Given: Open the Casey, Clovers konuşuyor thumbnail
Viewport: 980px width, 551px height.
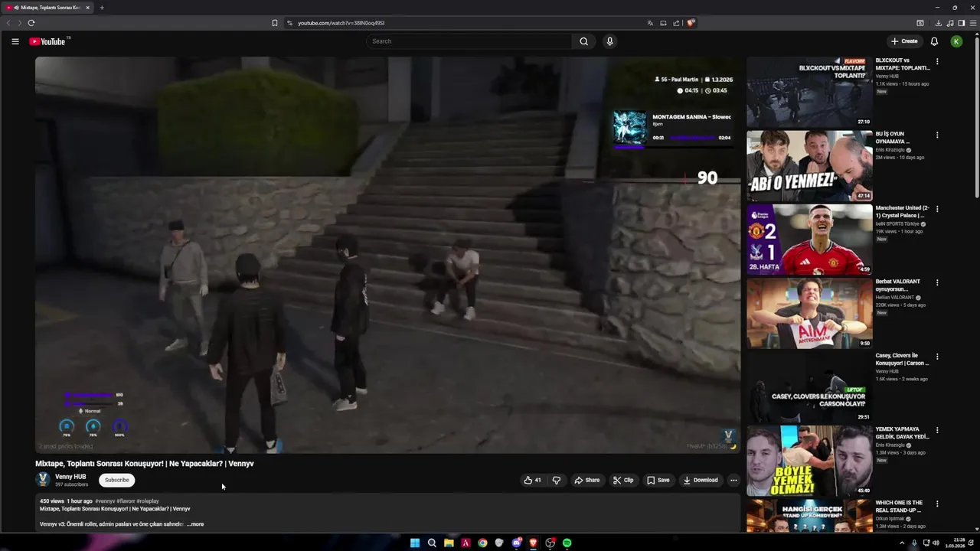Looking at the screenshot, I should (809, 387).
